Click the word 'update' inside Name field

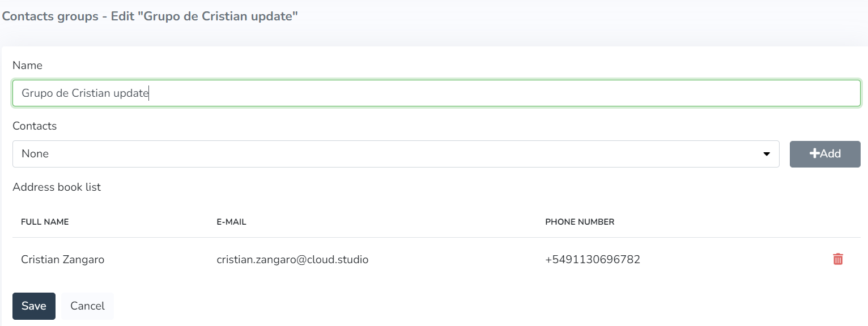(x=130, y=93)
